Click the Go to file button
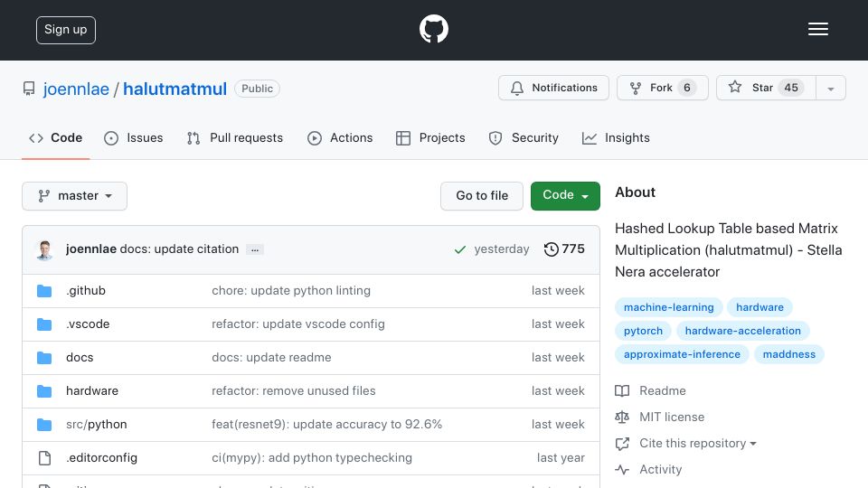The width and height of the screenshot is (868, 488). point(482,196)
